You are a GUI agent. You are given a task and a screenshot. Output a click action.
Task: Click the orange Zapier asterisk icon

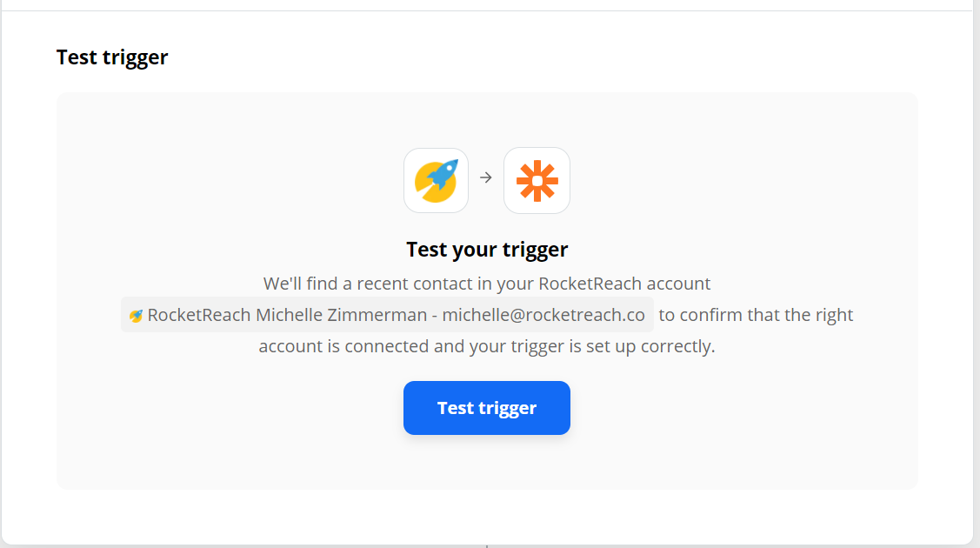point(537,181)
